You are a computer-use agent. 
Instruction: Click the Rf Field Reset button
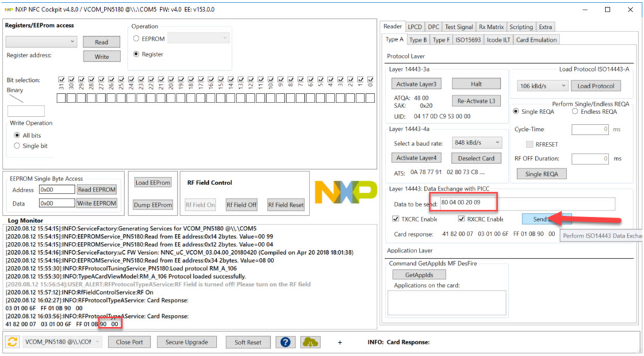pos(286,204)
